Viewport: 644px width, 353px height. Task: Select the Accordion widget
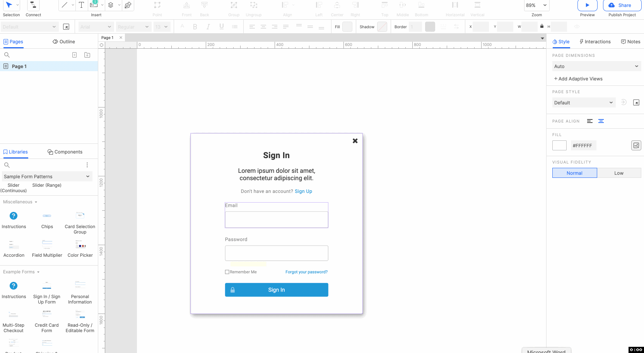click(14, 249)
